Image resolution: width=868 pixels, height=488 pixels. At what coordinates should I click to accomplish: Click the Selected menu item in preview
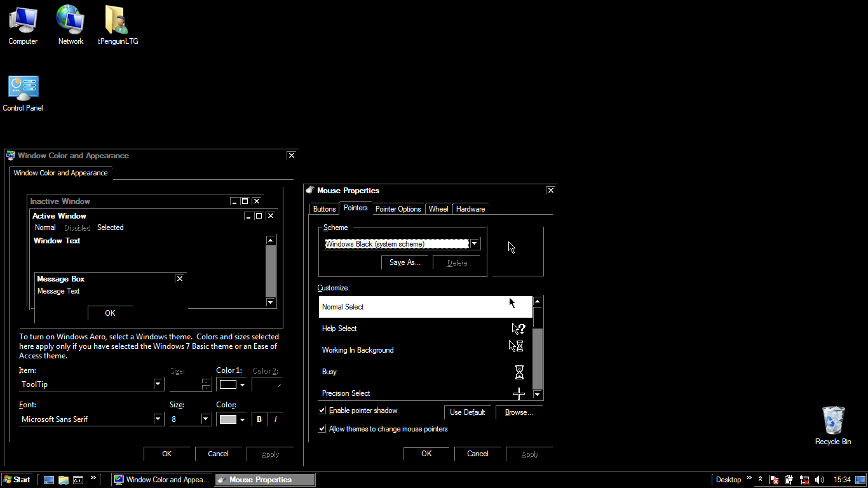click(111, 227)
